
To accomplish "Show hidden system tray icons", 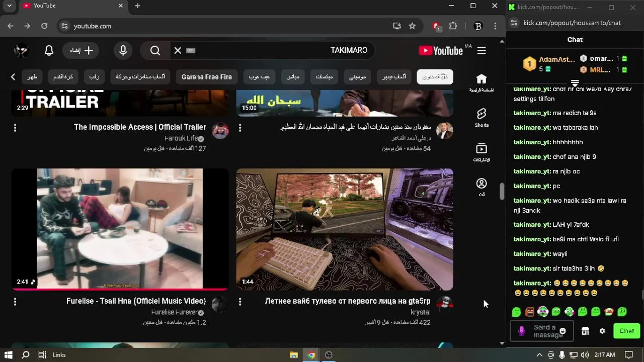I will [539, 355].
